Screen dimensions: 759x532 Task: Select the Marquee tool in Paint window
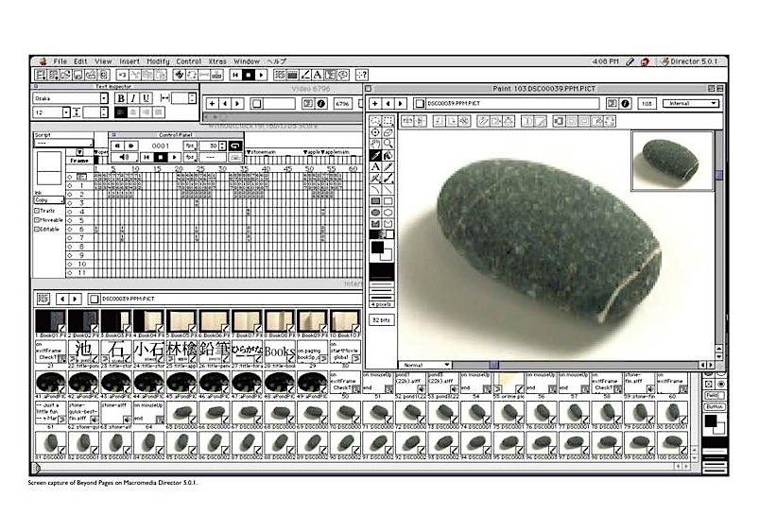pos(388,121)
